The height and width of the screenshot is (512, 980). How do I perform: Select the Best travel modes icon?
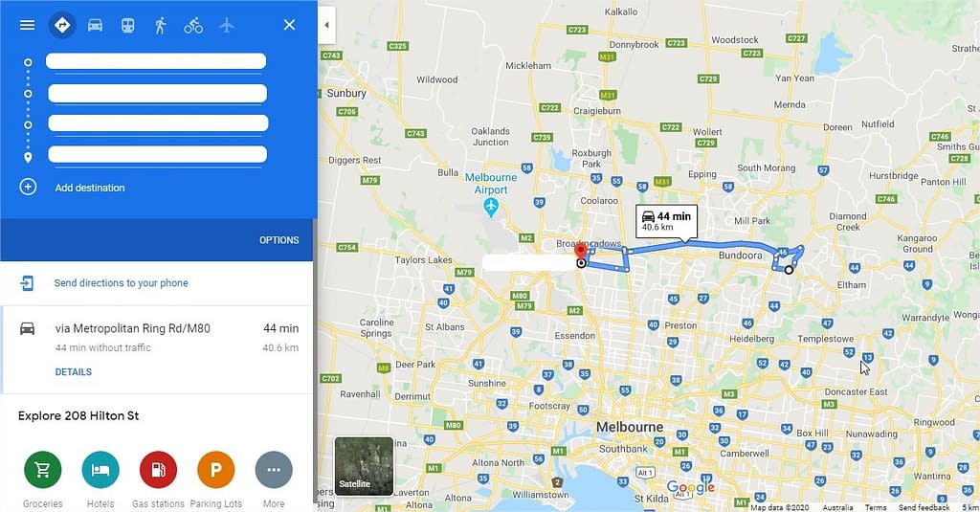[x=62, y=25]
